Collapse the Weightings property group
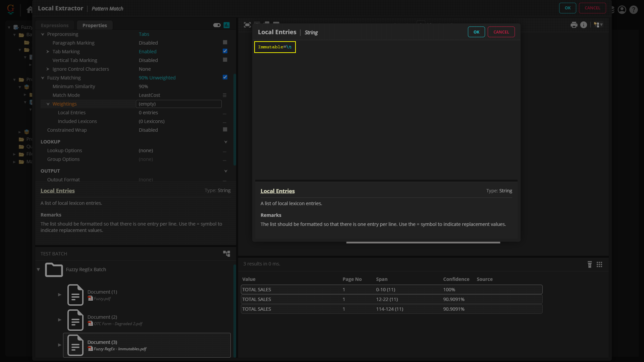Image resolution: width=644 pixels, height=362 pixels. tap(48, 104)
